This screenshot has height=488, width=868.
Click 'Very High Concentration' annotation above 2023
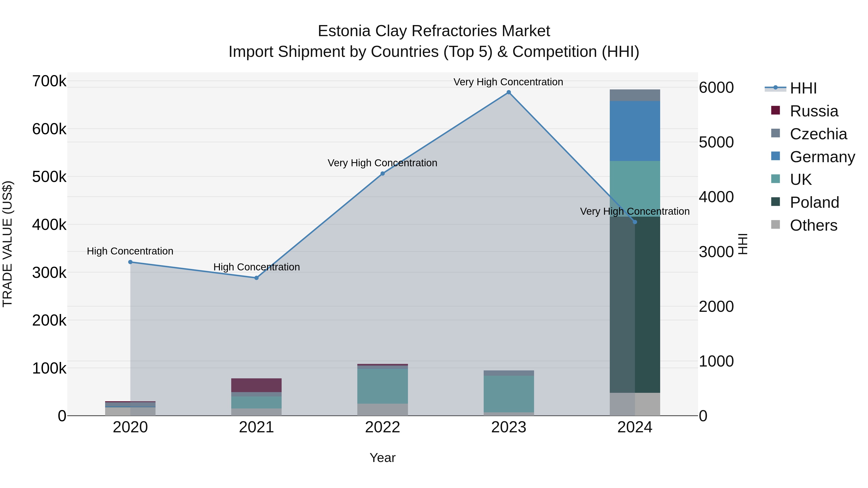click(509, 82)
